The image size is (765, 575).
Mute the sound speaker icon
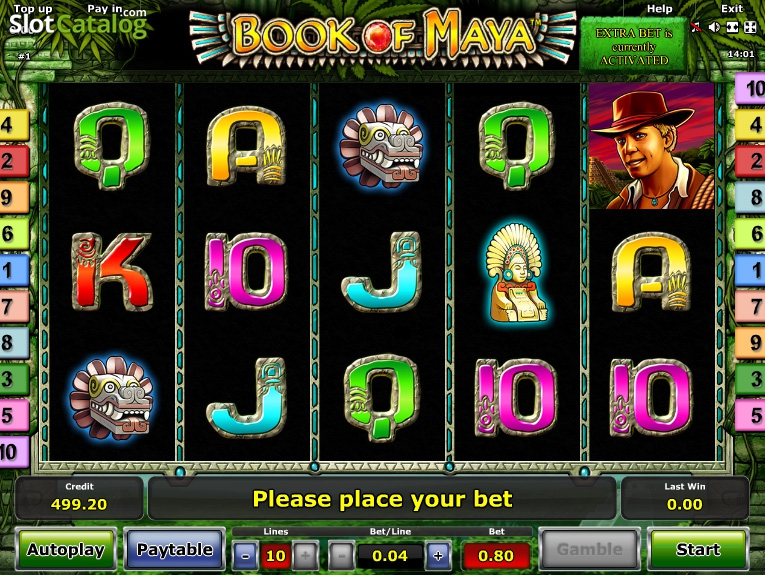714,27
